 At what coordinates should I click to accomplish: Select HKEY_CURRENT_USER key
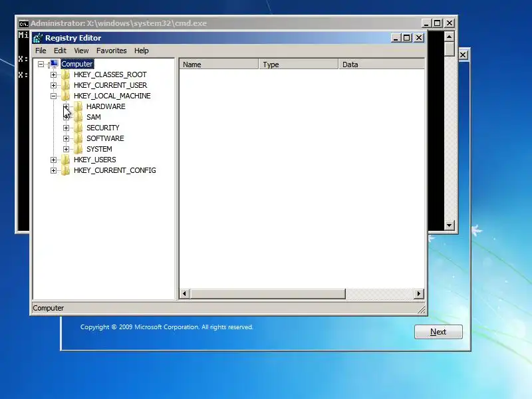(110, 85)
